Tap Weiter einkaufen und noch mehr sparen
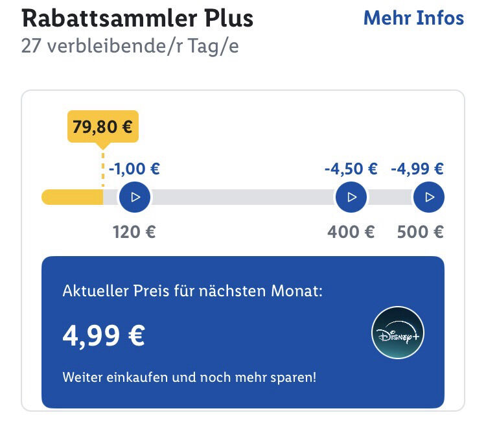The width and height of the screenshot is (486, 448). [x=189, y=377]
